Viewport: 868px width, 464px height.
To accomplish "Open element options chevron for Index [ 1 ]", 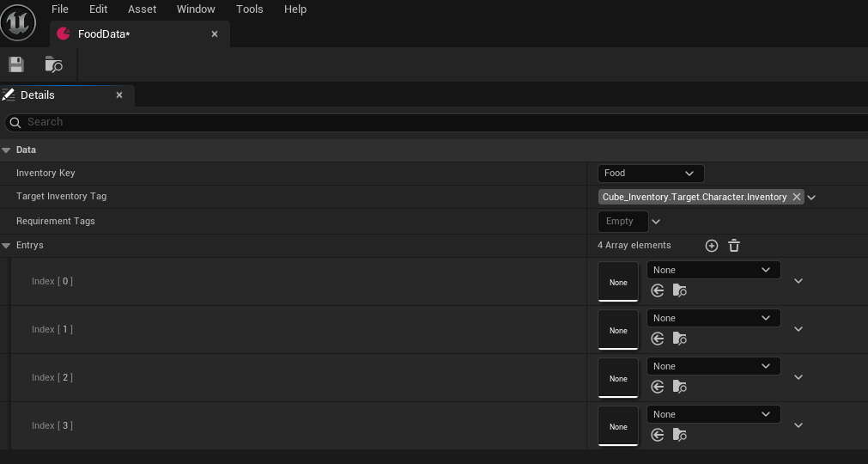I will point(798,329).
